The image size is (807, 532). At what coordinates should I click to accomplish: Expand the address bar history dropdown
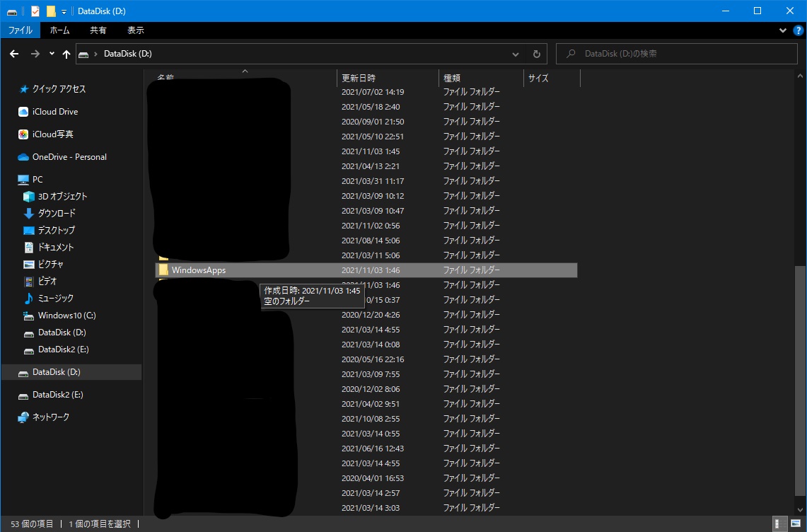515,54
